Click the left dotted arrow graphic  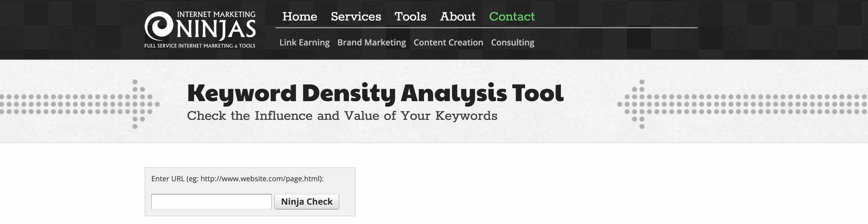pos(80,104)
